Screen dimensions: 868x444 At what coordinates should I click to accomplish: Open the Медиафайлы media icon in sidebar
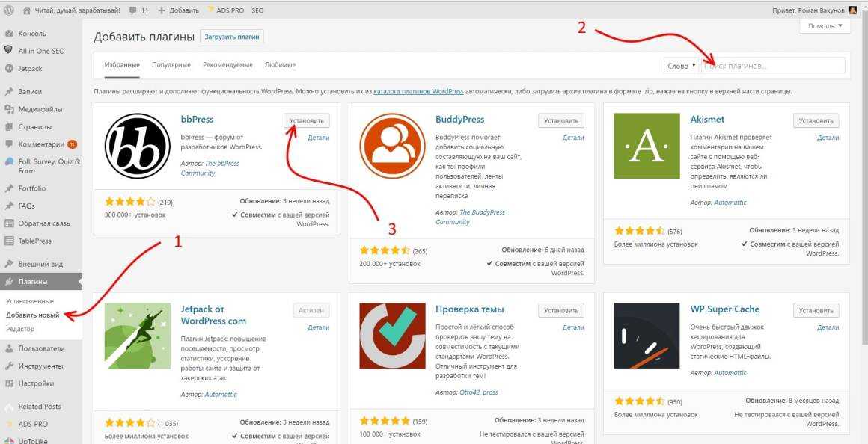tap(9, 109)
